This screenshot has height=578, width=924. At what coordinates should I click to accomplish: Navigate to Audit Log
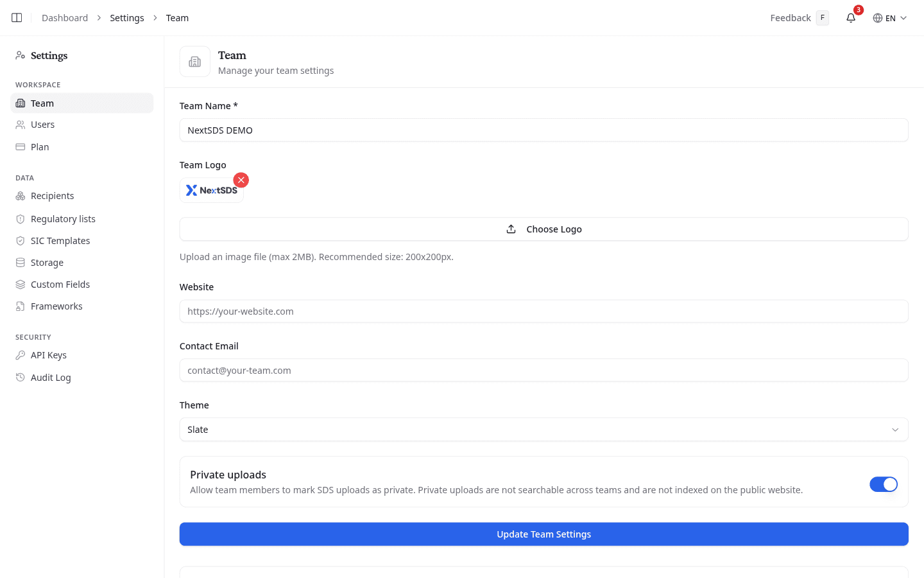(82, 378)
